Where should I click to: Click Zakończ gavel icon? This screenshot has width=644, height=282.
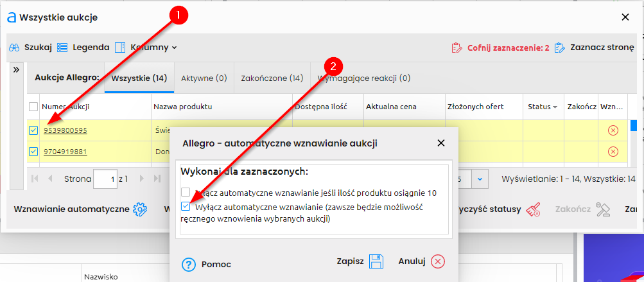pos(604,209)
